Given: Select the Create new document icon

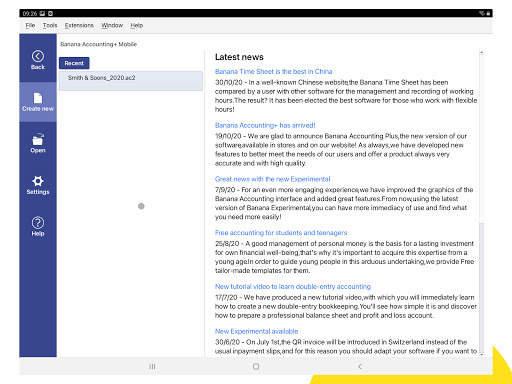Looking at the screenshot, I should coord(38,98).
